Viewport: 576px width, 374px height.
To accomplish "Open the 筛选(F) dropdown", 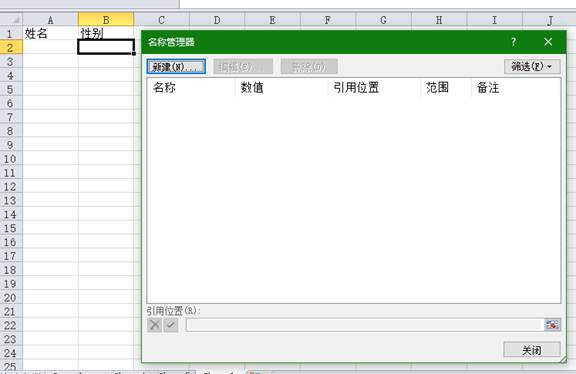I will tap(532, 66).
